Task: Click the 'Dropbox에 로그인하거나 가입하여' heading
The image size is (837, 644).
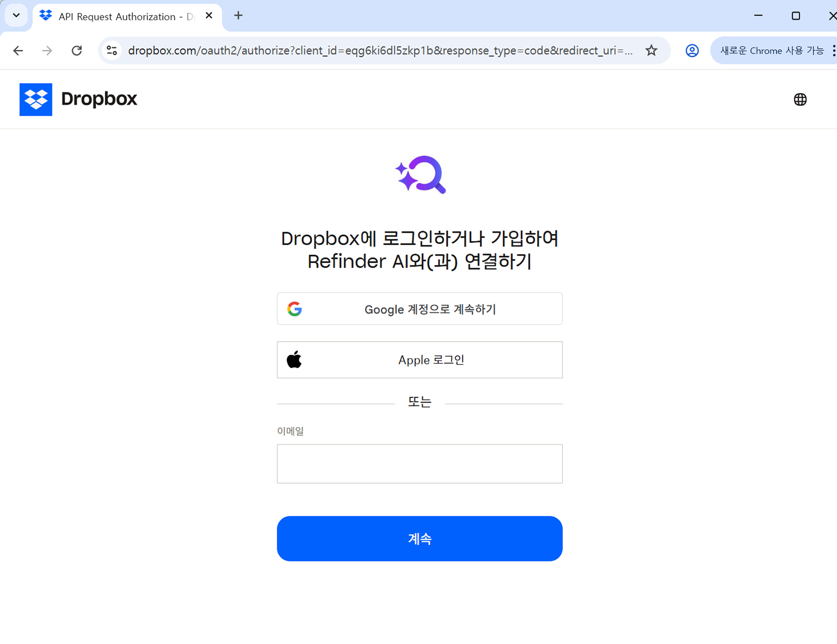Action: tap(420, 238)
